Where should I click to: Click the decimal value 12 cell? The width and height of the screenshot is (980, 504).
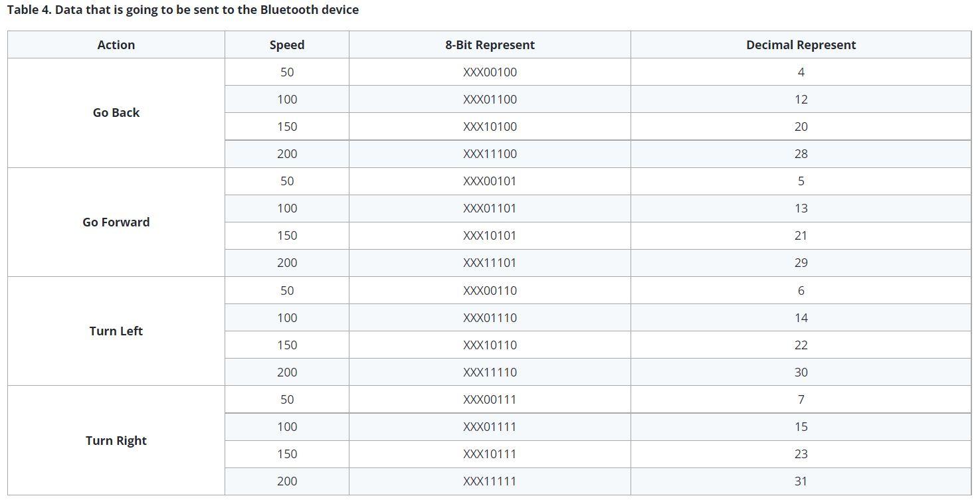[x=801, y=100]
